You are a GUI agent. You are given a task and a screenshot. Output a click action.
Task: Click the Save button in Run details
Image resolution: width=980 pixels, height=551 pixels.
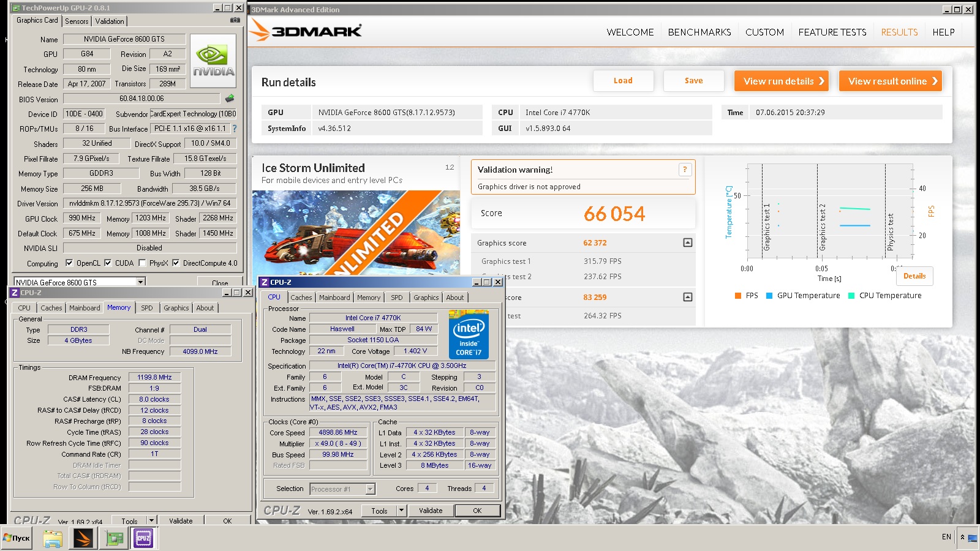tap(694, 81)
